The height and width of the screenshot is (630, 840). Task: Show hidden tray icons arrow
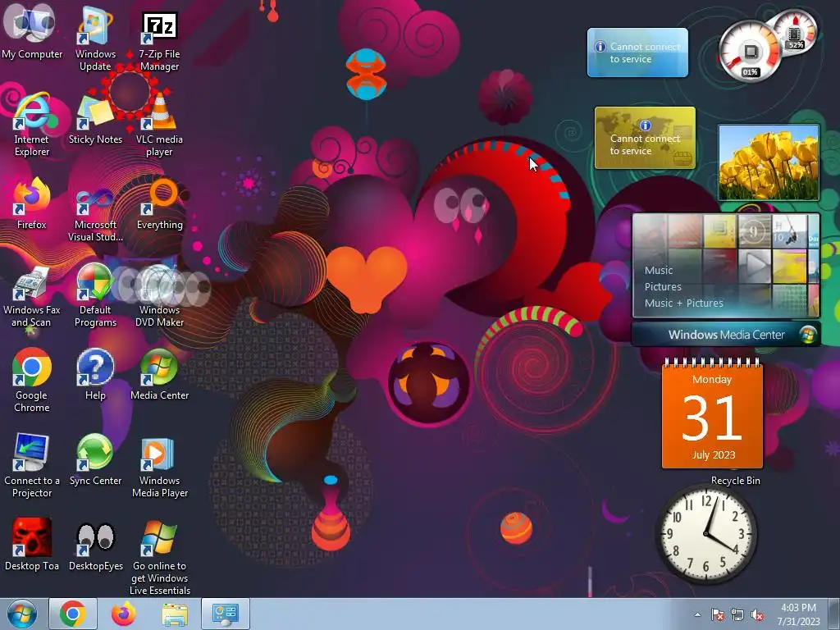pyautogui.click(x=697, y=614)
